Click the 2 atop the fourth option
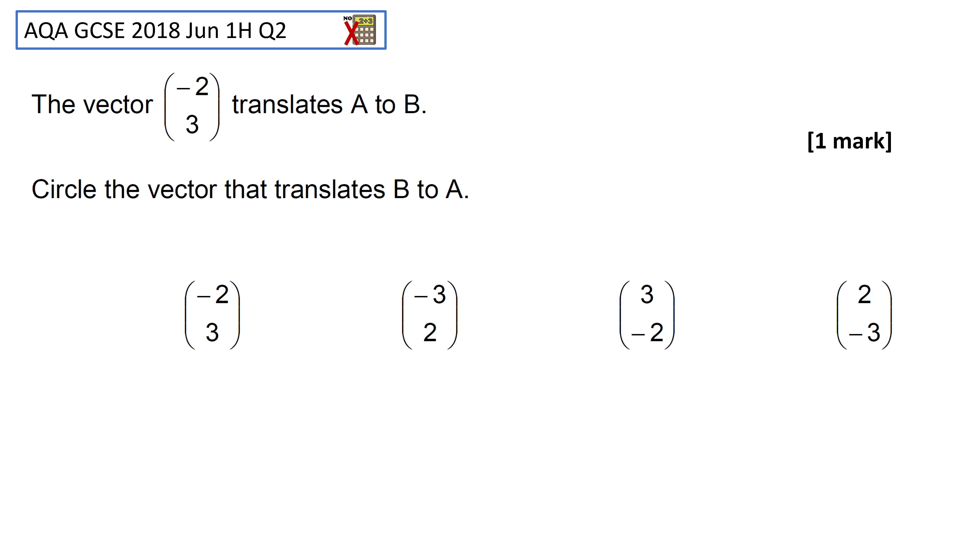This screenshot has height=551, width=980. (x=864, y=294)
